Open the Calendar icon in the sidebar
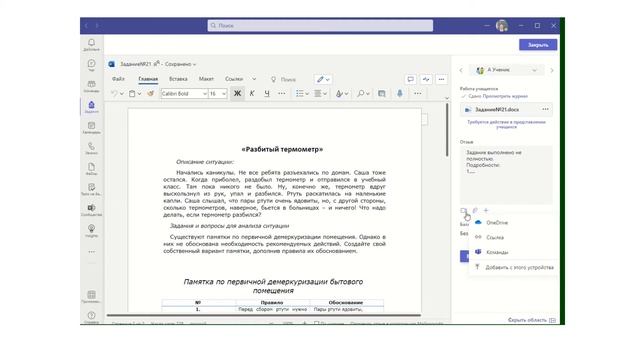 point(91,127)
